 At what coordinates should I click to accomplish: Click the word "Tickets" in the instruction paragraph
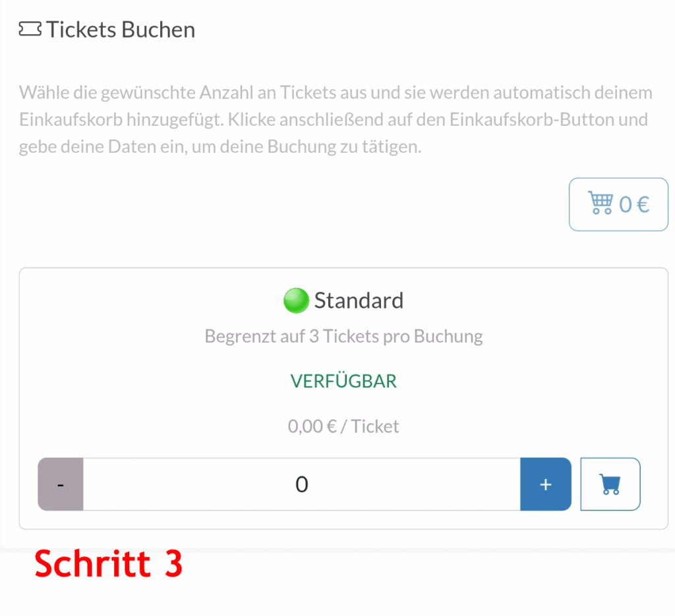(309, 92)
